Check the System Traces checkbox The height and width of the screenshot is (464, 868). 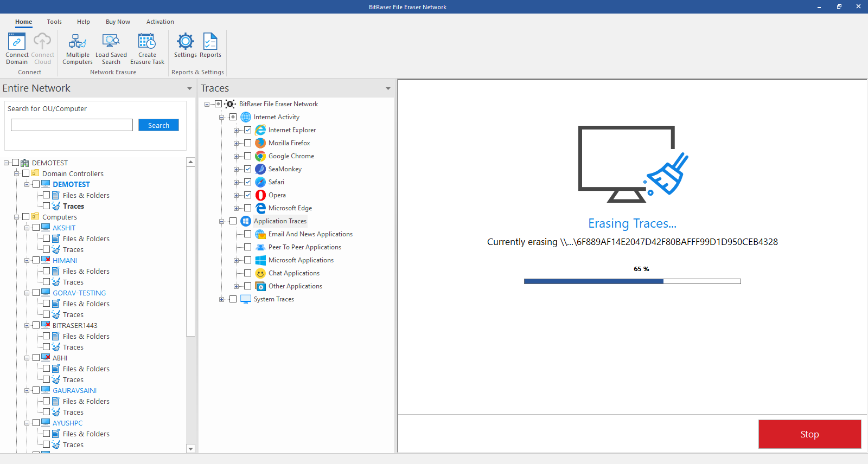pyautogui.click(x=233, y=299)
